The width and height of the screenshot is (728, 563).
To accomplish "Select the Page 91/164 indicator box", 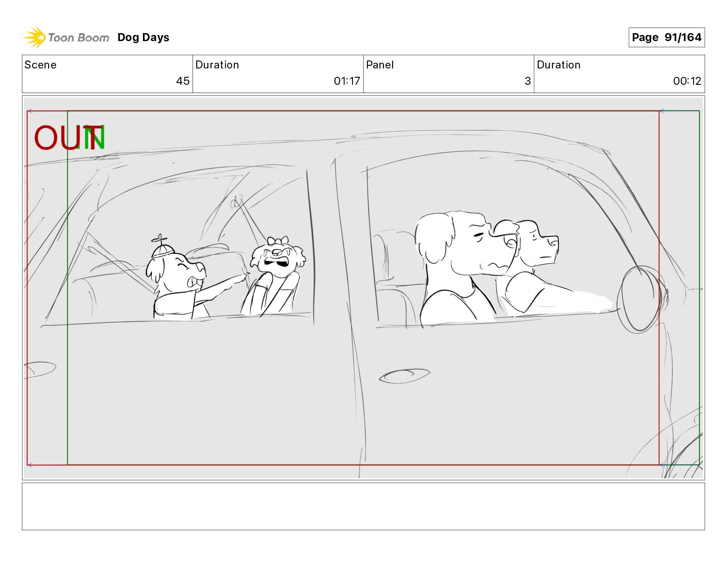I will coord(666,38).
